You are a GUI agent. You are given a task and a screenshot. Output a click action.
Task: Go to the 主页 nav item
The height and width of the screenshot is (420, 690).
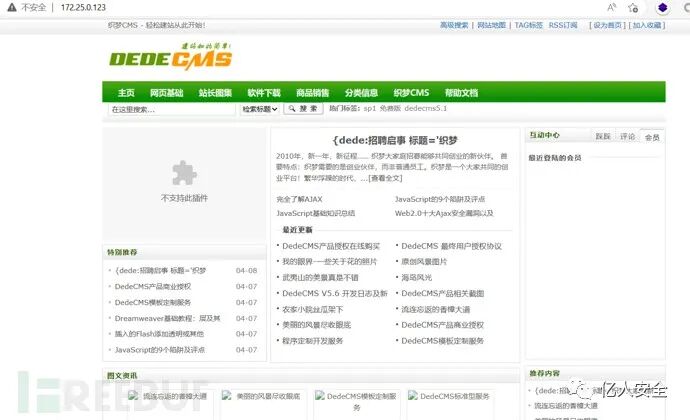tap(126, 93)
